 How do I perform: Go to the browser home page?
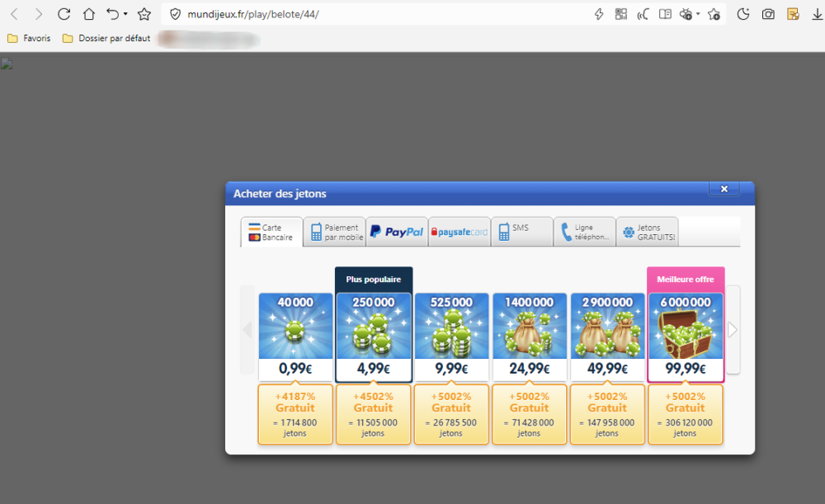pos(89,14)
